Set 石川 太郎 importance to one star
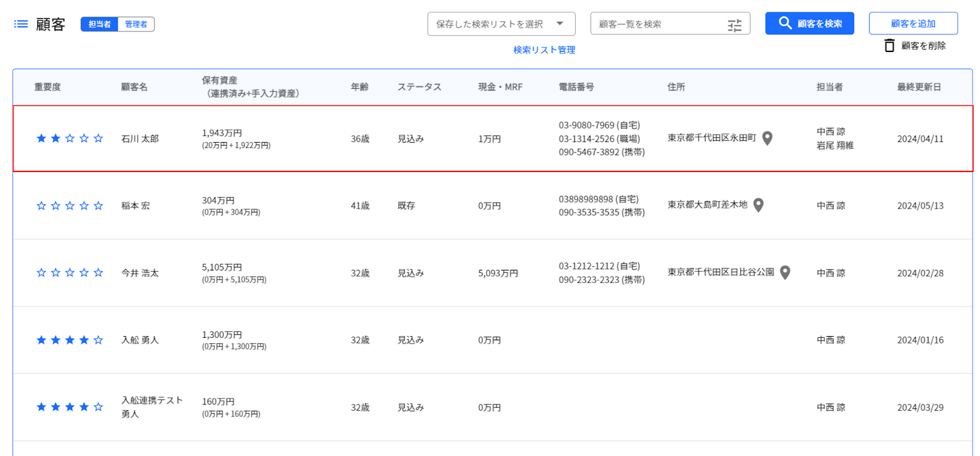Viewport: 980px width, 456px height. click(x=41, y=138)
